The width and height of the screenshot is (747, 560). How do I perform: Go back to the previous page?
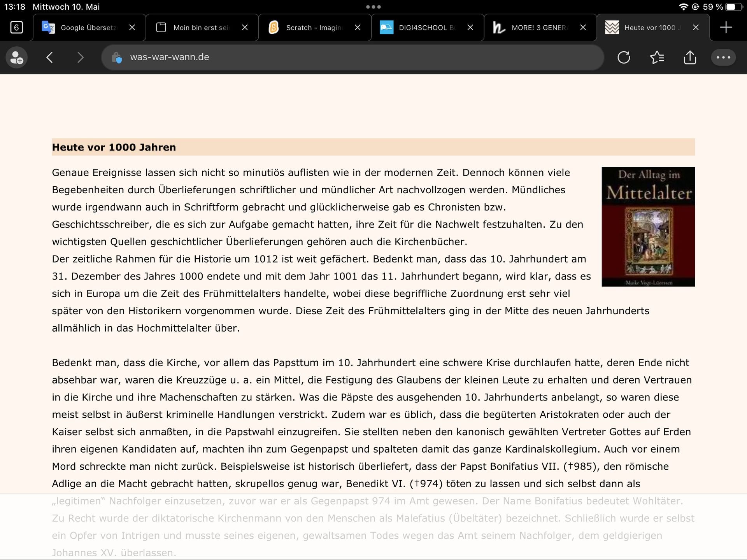pyautogui.click(x=49, y=58)
